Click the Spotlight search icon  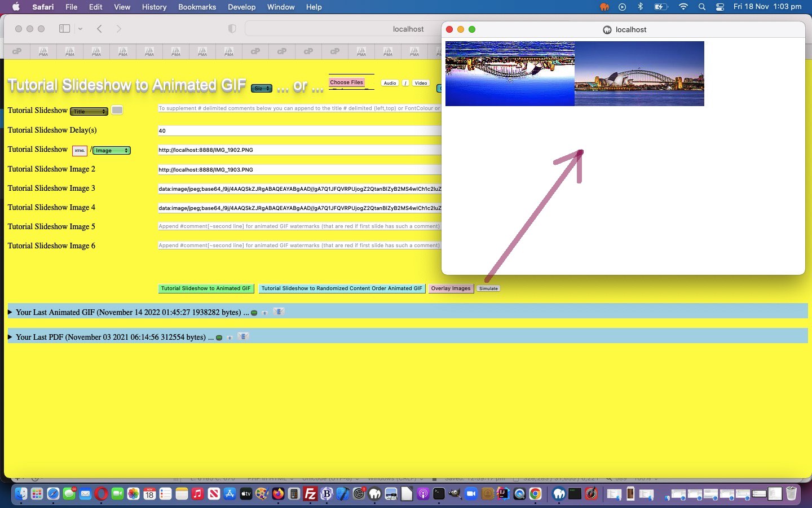point(702,7)
